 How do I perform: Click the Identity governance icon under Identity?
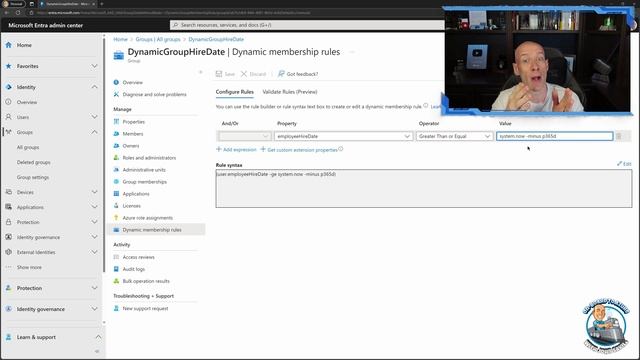click(x=9, y=237)
